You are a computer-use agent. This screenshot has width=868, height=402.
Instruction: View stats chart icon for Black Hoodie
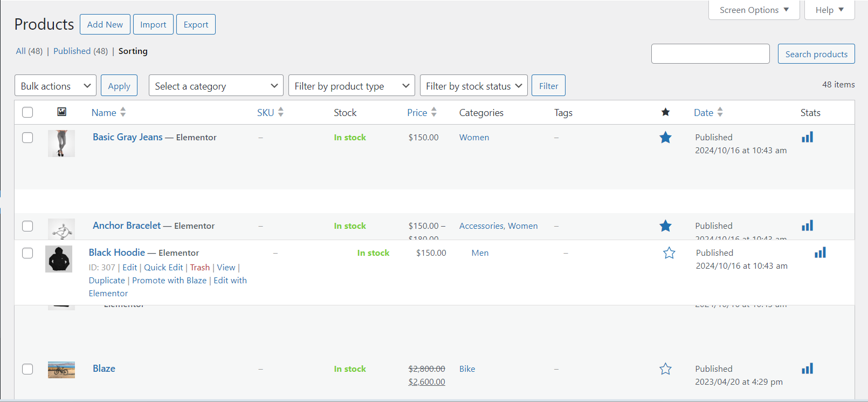[820, 253]
